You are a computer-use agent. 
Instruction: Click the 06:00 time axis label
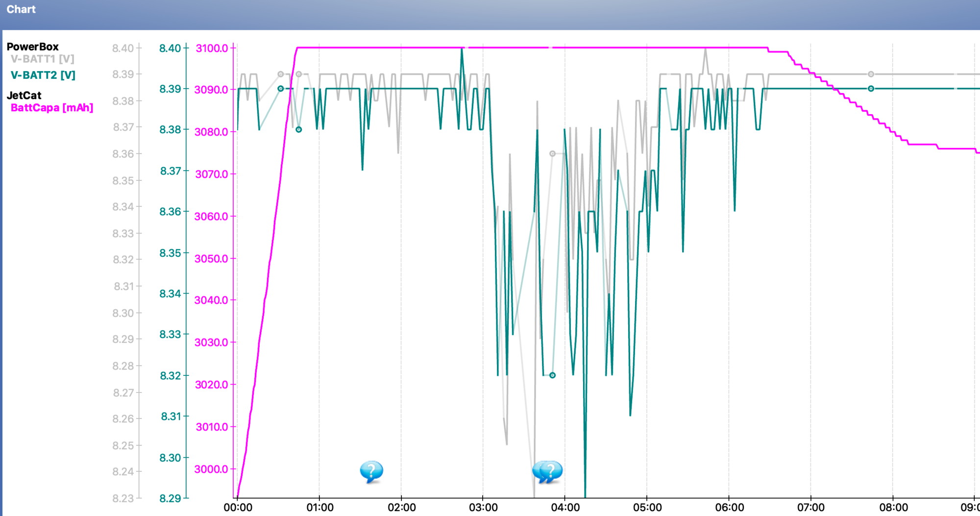coord(729,508)
